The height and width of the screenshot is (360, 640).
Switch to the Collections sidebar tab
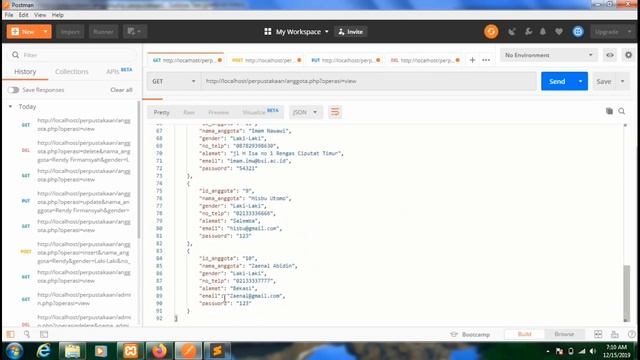tap(71, 71)
